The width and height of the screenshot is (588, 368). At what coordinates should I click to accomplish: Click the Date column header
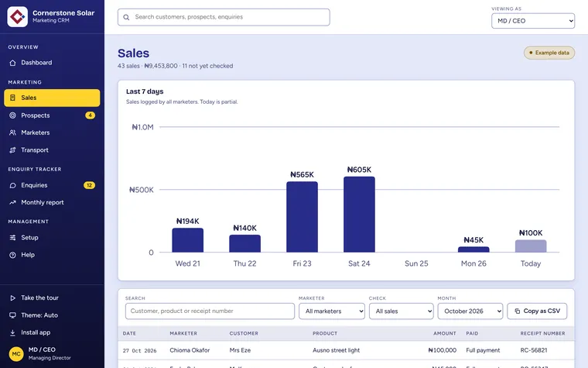[129, 333]
